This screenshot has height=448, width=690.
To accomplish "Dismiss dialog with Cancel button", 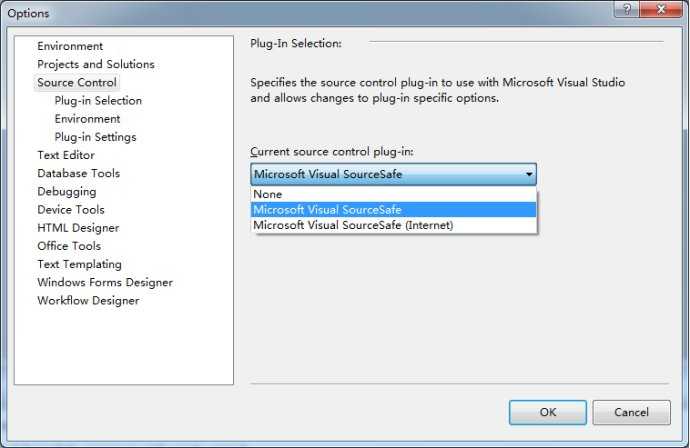I will (631, 412).
